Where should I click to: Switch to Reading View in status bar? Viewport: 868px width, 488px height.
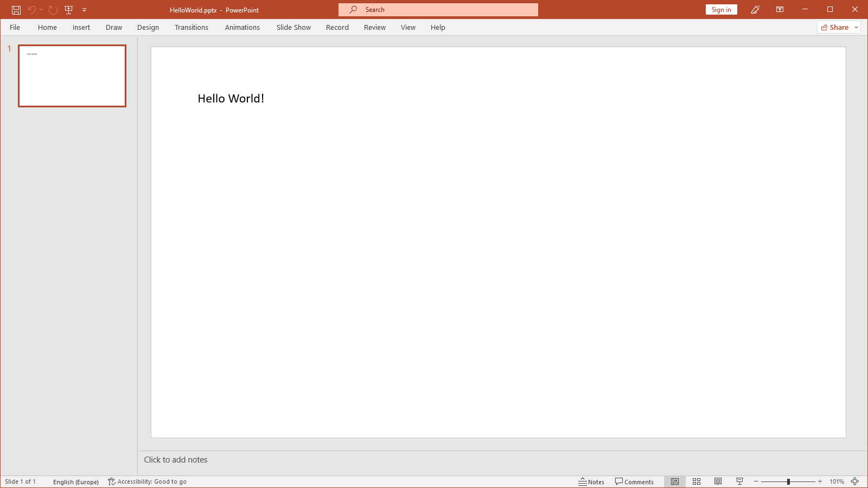tap(718, 481)
